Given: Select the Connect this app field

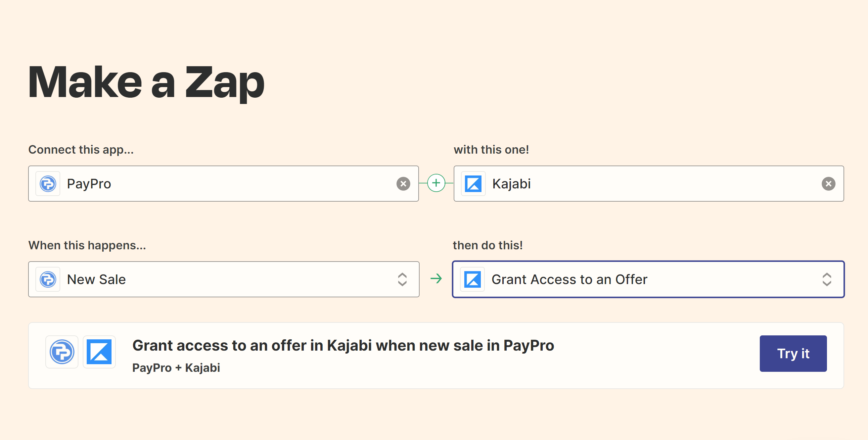Looking at the screenshot, I should (x=224, y=183).
